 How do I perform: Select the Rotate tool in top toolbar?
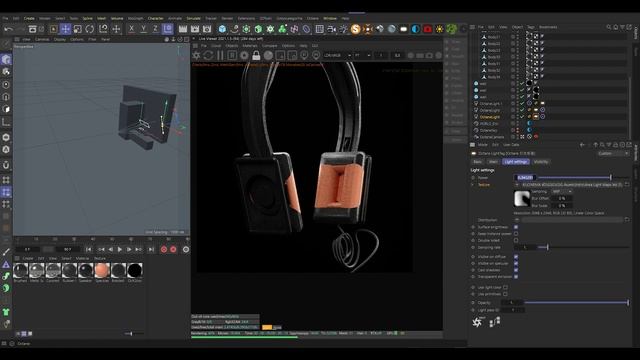tap(90, 29)
